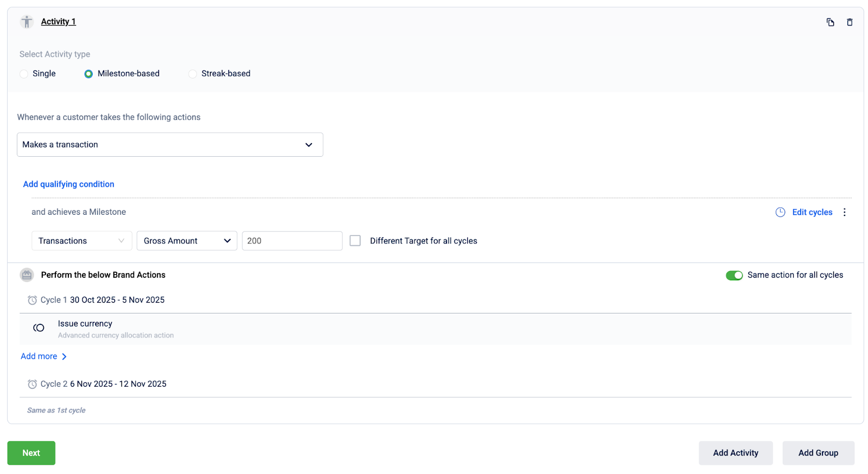Click the Add more link

39,356
